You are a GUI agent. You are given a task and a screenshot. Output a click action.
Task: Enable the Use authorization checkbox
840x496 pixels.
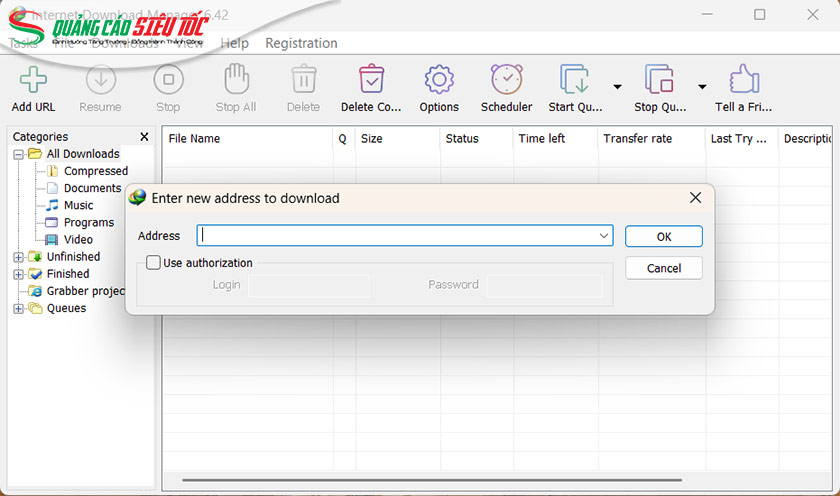[x=153, y=263]
